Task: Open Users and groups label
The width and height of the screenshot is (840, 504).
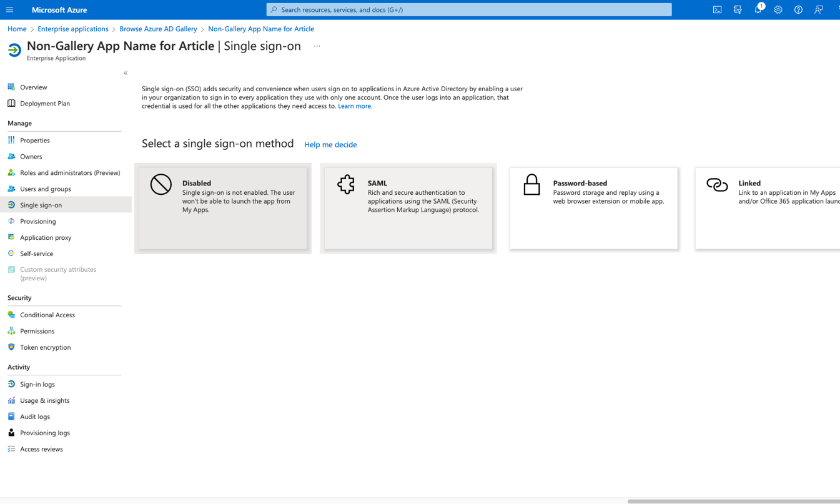Action: tap(46, 189)
